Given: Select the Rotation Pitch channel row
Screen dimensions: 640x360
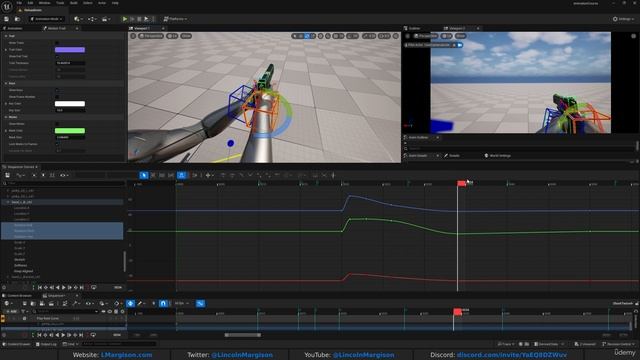Looking at the screenshot, I should tap(62, 231).
